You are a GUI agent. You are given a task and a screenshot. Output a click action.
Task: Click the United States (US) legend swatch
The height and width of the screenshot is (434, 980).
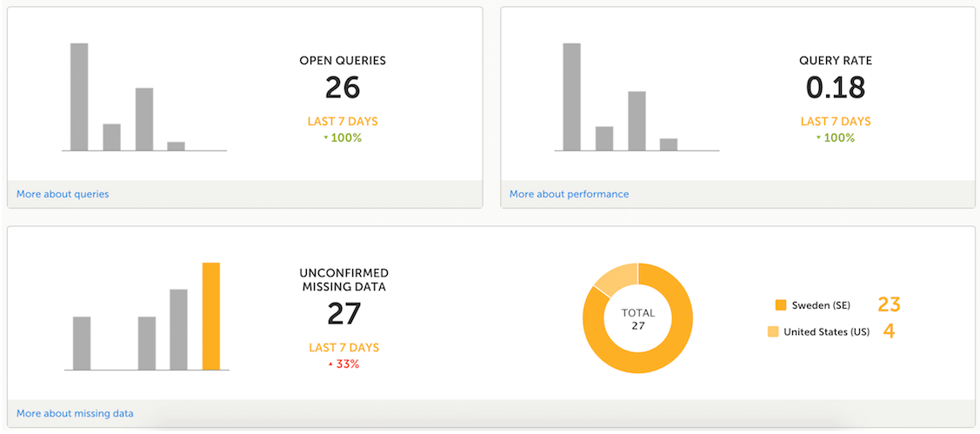[773, 331]
